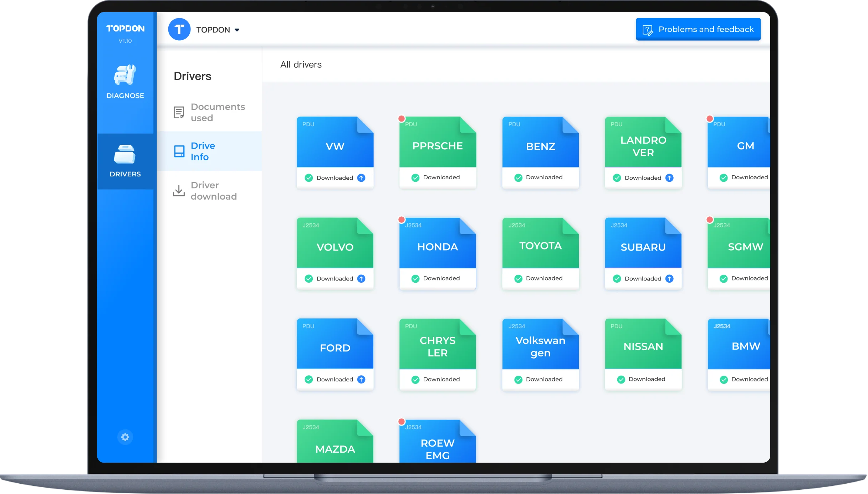Click the 'Downloaded' status under BENZ
Viewport: 868px width, 494px height.
tap(544, 177)
